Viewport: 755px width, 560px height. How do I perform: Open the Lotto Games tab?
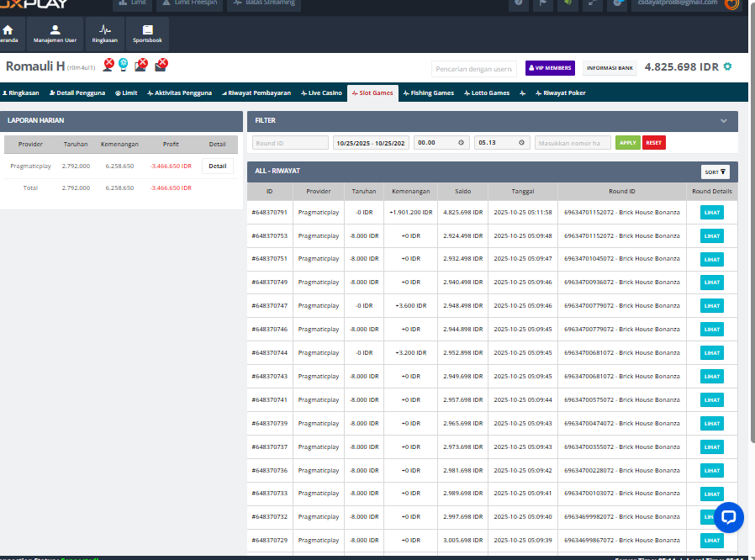pos(487,93)
